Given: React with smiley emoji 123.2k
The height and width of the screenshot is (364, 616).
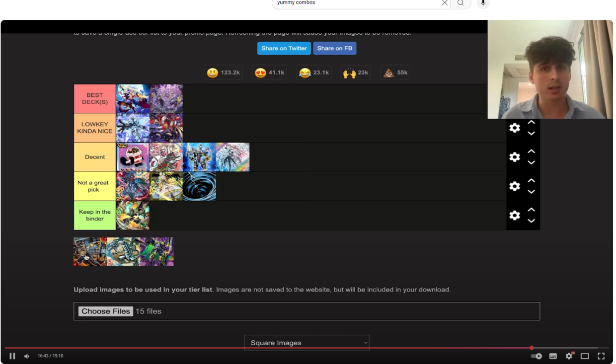Looking at the screenshot, I should (x=224, y=73).
